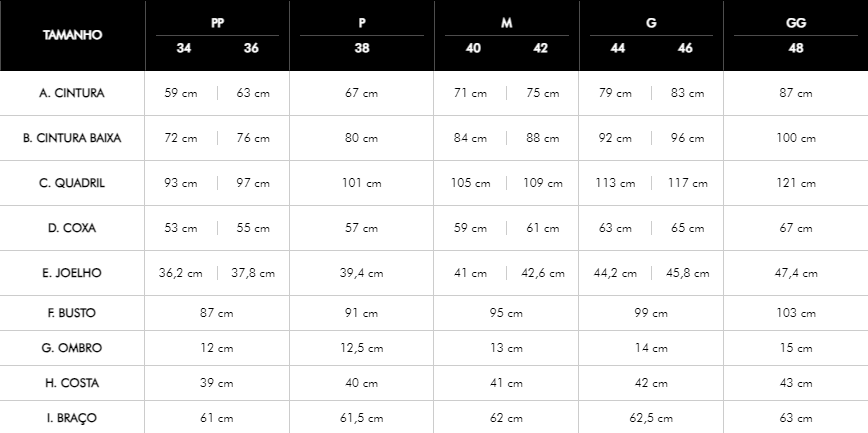Select the H. COSTA row label

[72, 383]
